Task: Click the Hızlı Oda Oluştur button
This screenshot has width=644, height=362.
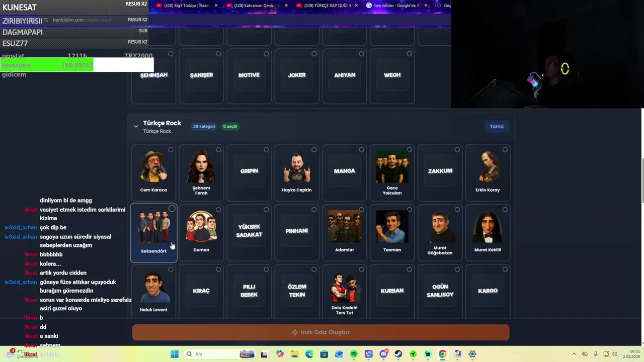Action: click(x=320, y=332)
